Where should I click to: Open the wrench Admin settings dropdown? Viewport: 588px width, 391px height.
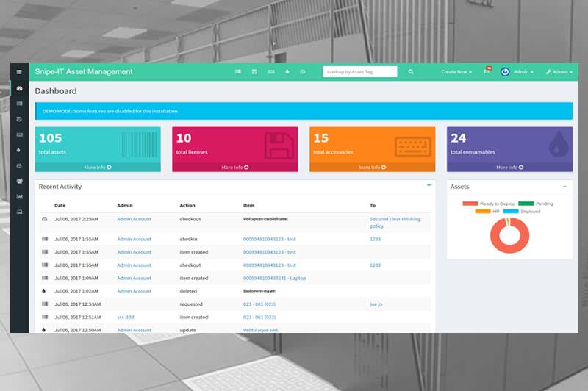[559, 72]
